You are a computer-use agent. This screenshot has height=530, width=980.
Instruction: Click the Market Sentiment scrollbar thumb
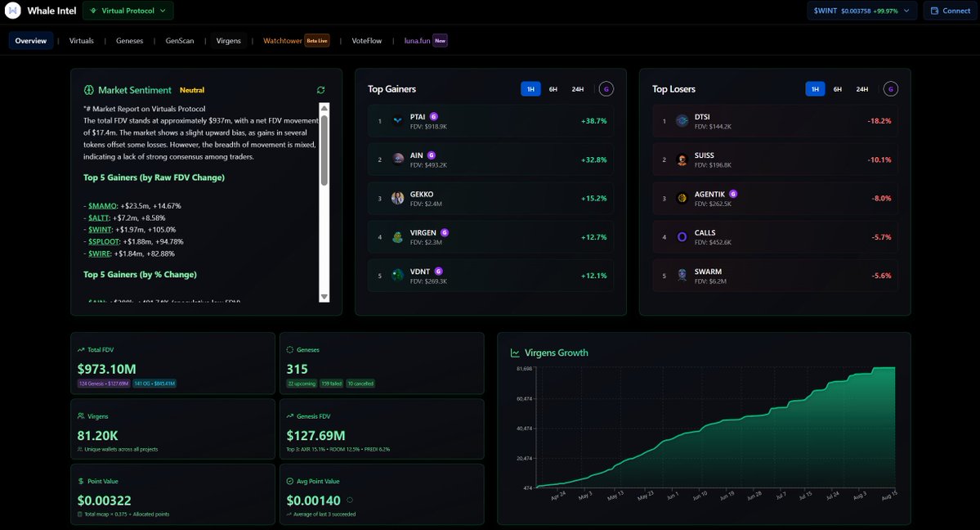[324, 150]
